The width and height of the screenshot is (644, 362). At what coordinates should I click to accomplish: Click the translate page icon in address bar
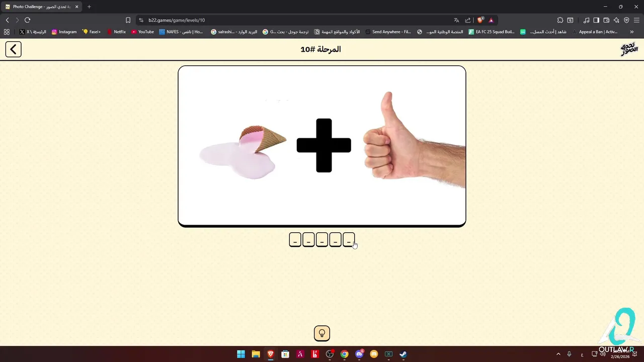456,20
